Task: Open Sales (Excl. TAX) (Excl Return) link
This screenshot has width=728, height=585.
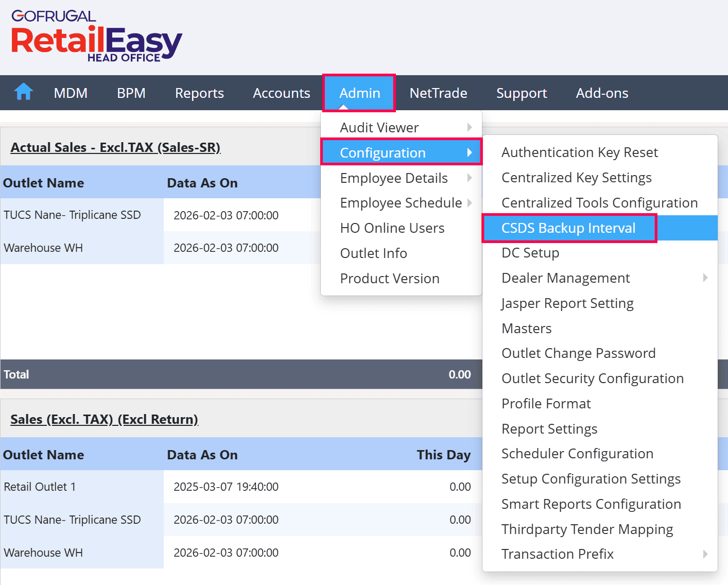Action: 104,419
